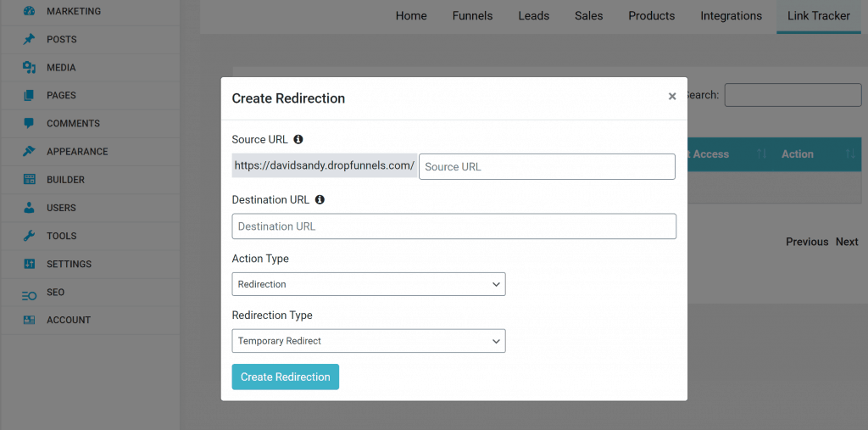
Task: Click the Media icon in sidebar
Action: (x=30, y=68)
